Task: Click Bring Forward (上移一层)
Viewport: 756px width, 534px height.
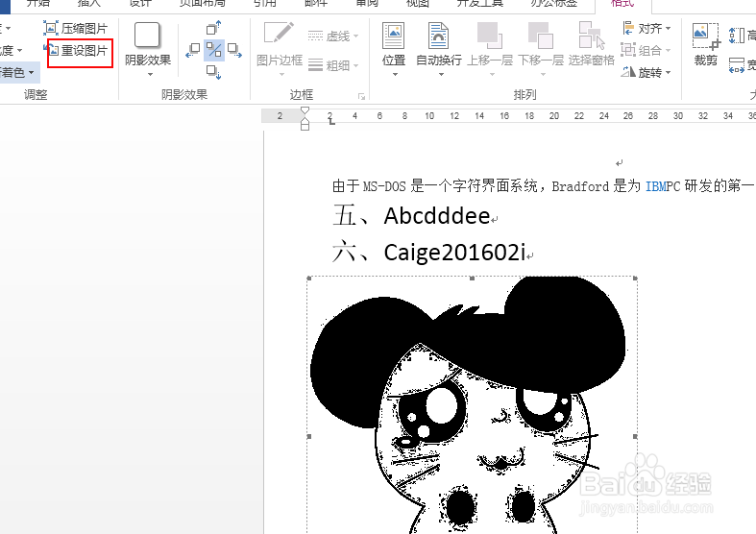Action: click(490, 49)
